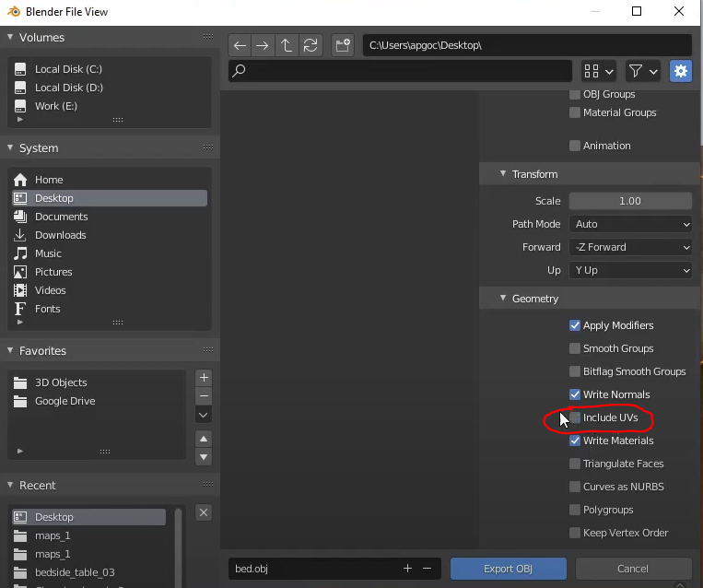
Task: Uncheck Apply Modifiers
Action: (x=574, y=325)
